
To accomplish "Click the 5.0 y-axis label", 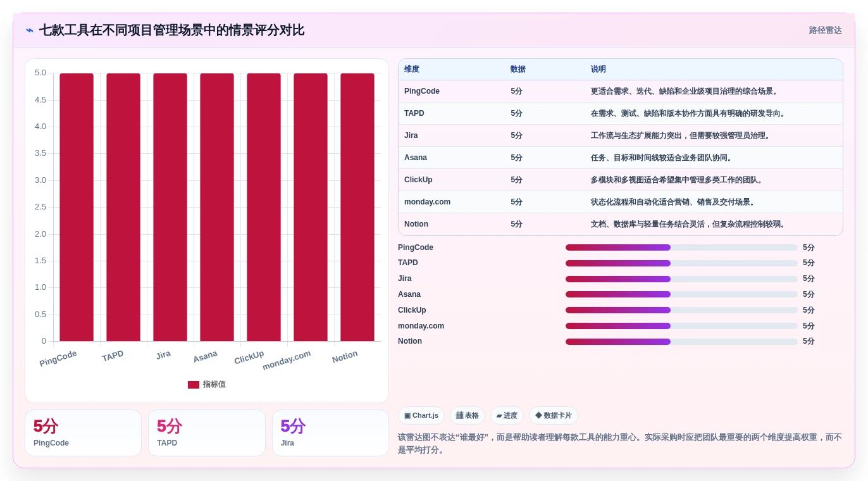I will [x=40, y=73].
